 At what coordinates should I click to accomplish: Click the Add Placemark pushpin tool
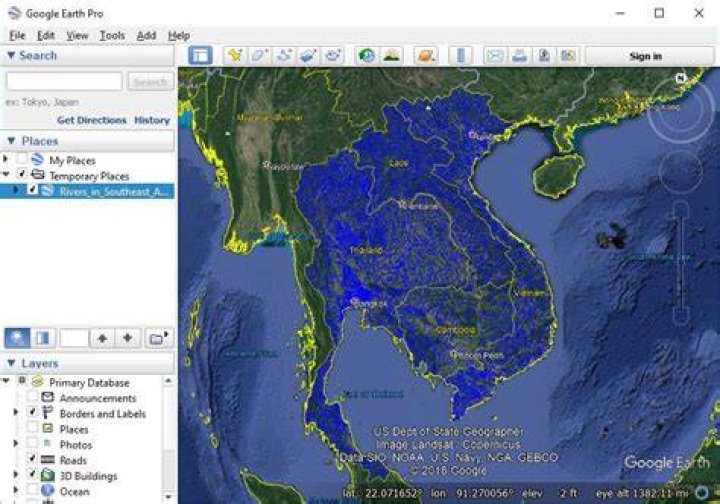(235, 56)
